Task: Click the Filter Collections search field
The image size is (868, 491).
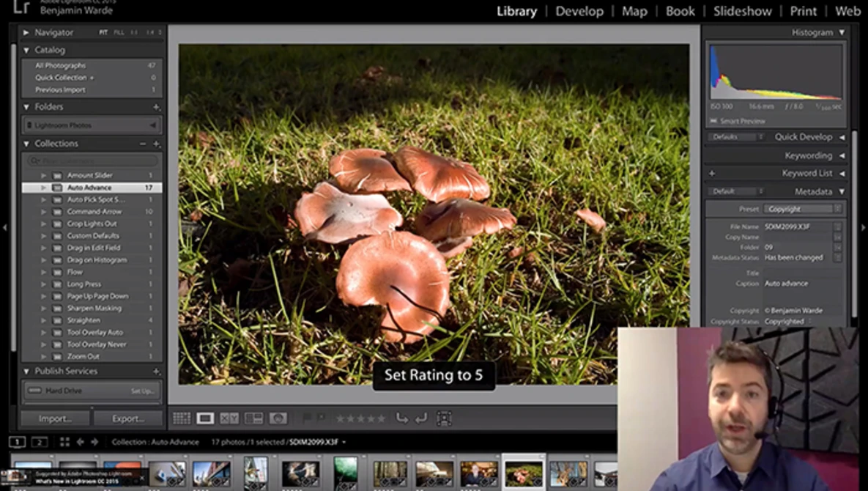Action: click(x=92, y=161)
